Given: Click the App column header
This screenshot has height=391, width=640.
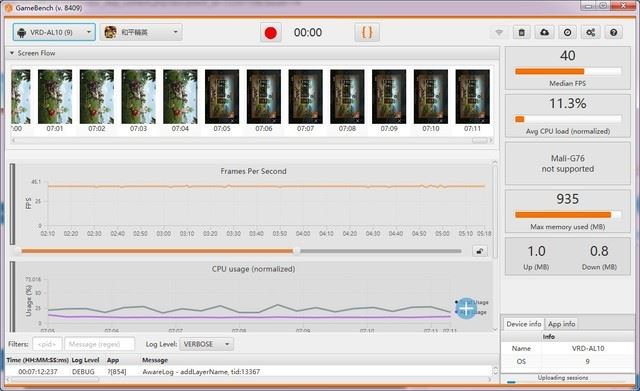Looking at the screenshot, I should pos(113,360).
